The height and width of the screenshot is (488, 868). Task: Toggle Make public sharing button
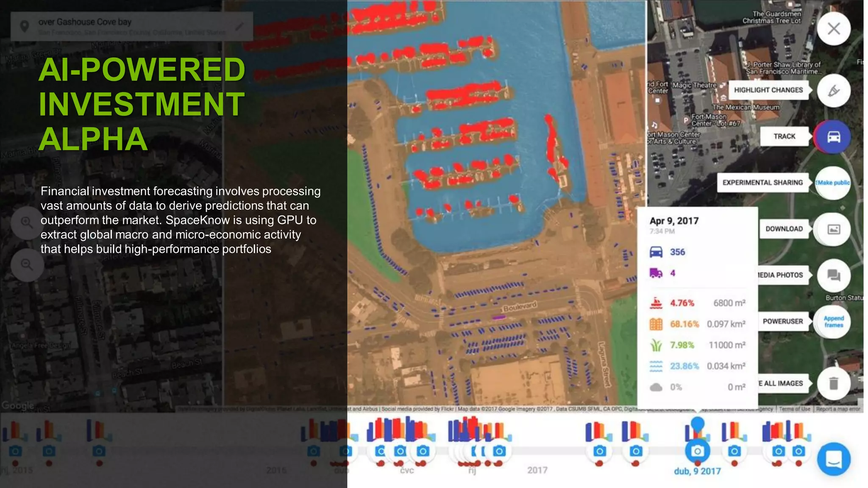833,183
